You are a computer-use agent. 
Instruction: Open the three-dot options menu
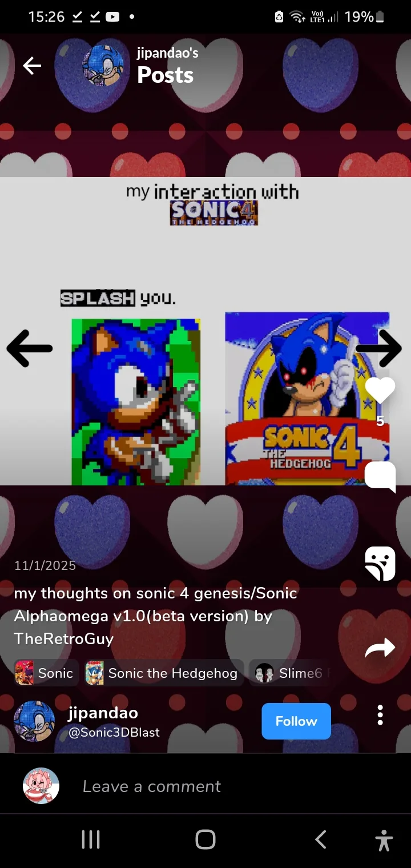(380, 715)
